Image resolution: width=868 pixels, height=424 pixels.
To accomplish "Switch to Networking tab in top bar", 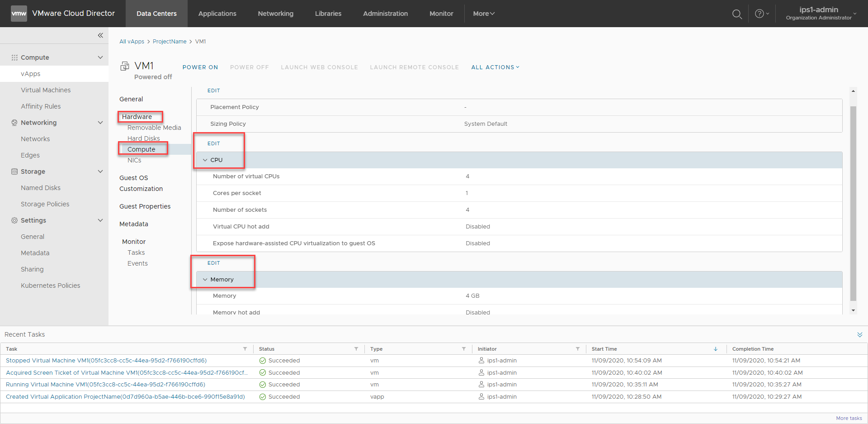I will click(x=275, y=14).
